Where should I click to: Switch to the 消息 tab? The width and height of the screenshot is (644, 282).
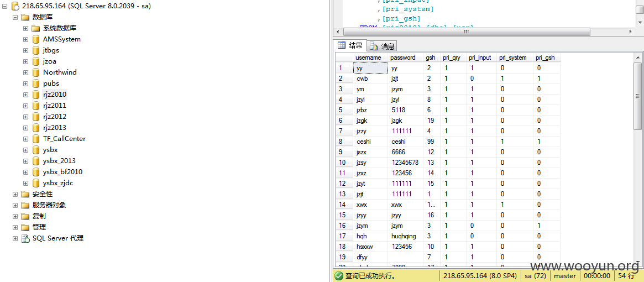pyautogui.click(x=382, y=46)
